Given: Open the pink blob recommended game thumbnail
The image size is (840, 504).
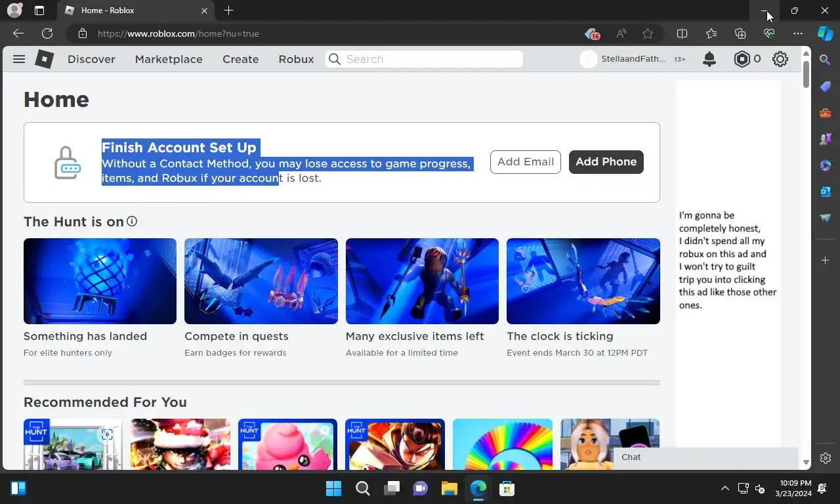Looking at the screenshot, I should [287, 444].
